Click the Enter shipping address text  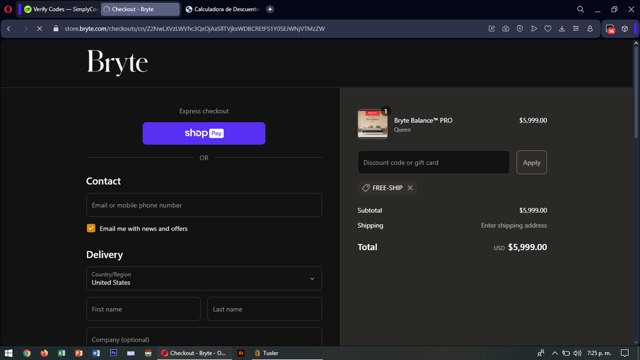click(x=513, y=225)
